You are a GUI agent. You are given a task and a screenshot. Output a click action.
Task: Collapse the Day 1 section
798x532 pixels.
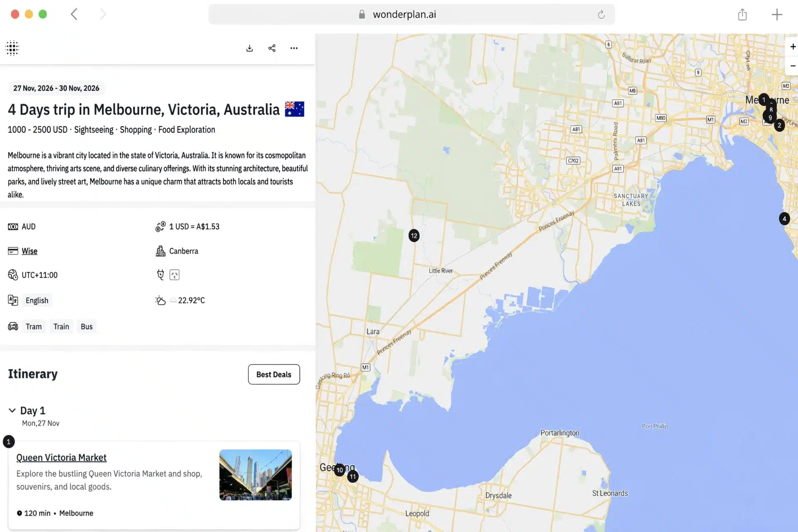tap(12, 411)
